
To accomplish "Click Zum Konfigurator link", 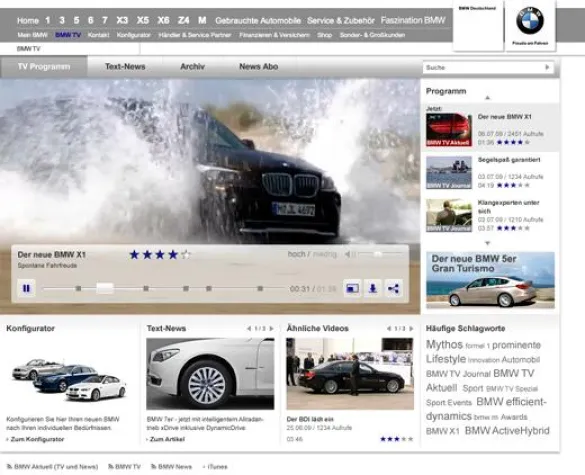I will [x=37, y=439].
